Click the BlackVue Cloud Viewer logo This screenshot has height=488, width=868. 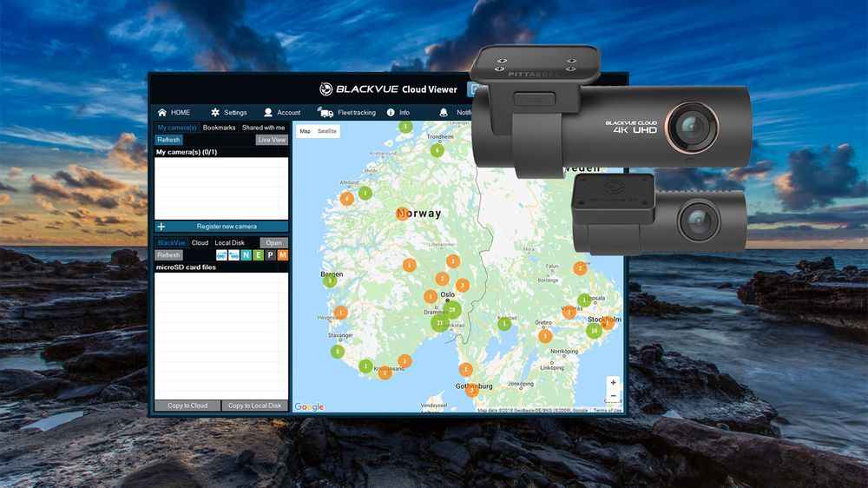(x=388, y=89)
